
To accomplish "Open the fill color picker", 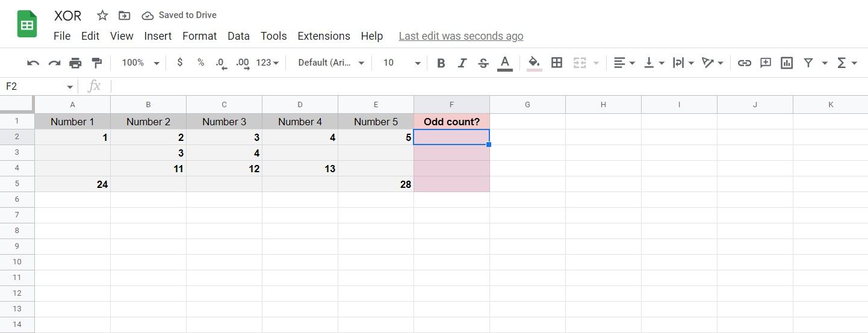I will click(534, 63).
